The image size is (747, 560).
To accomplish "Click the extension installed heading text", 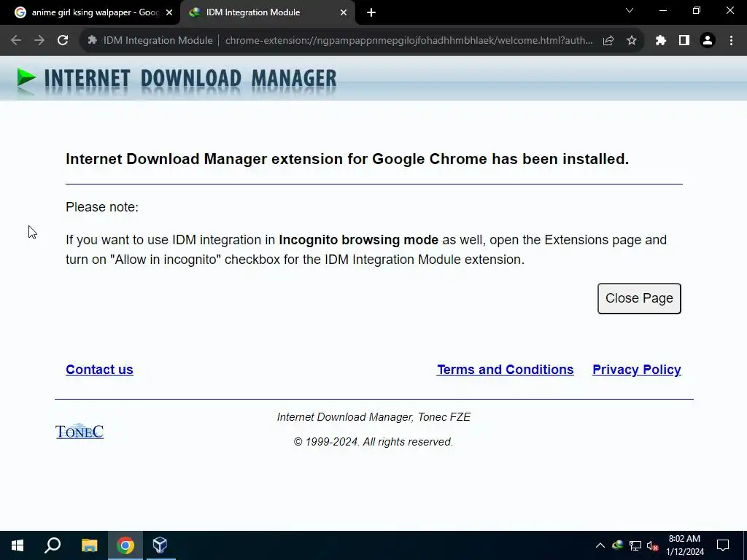I will [x=347, y=159].
